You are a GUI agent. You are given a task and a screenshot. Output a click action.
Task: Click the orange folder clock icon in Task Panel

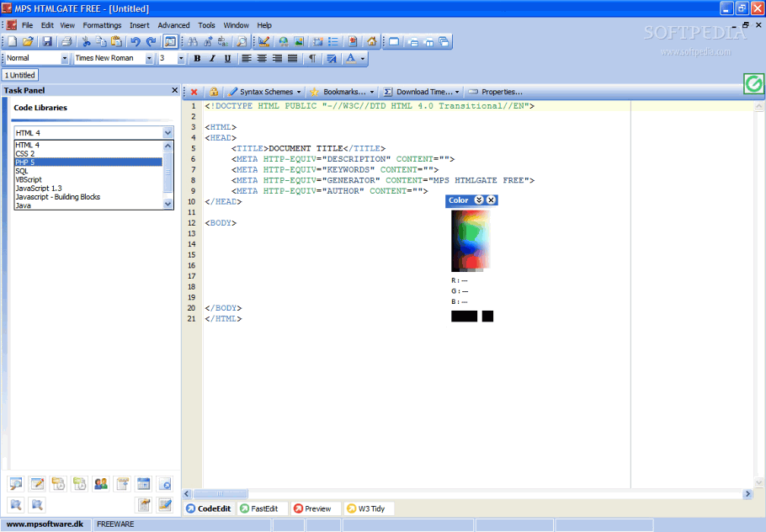pos(58,484)
